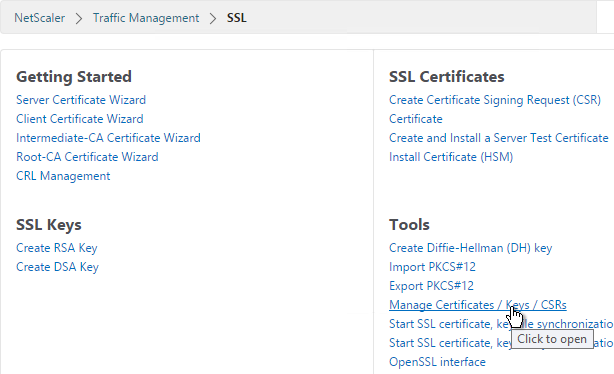Navigate to Traffic Management breadcrumb

coord(146,18)
